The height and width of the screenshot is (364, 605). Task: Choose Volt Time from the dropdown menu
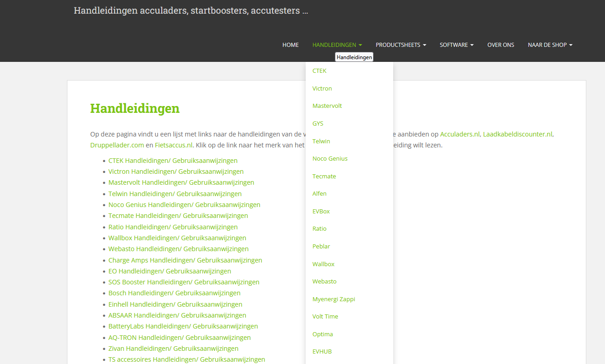click(x=325, y=317)
